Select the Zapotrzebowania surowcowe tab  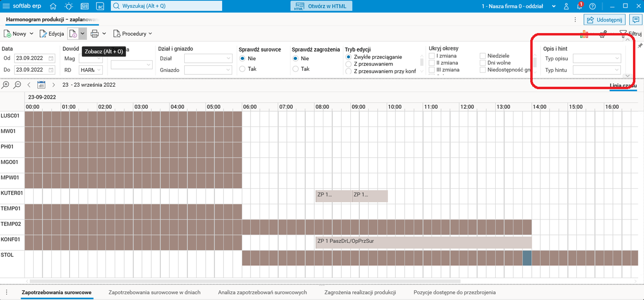point(57,292)
